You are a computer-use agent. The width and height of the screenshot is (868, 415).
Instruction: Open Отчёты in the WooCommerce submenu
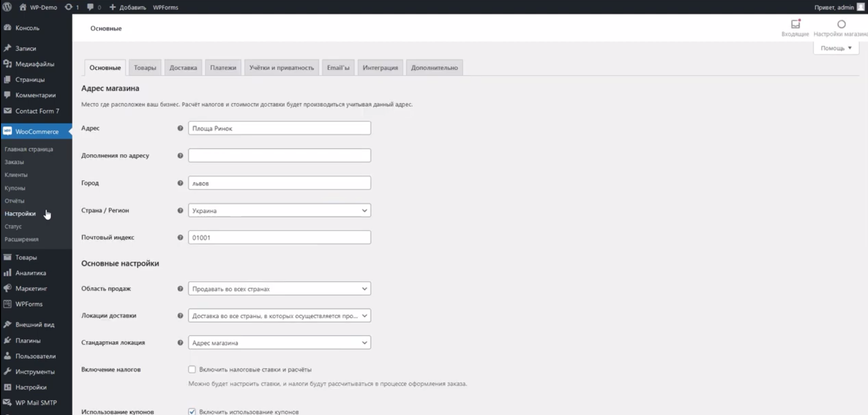pyautogui.click(x=15, y=200)
